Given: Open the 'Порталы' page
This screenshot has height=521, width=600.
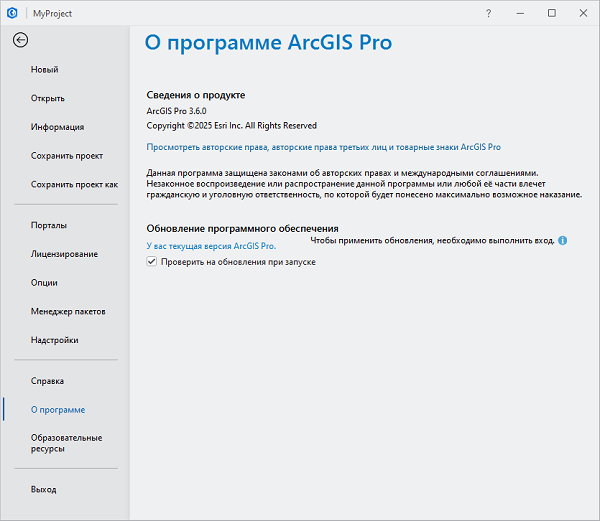Looking at the screenshot, I should coord(49,225).
